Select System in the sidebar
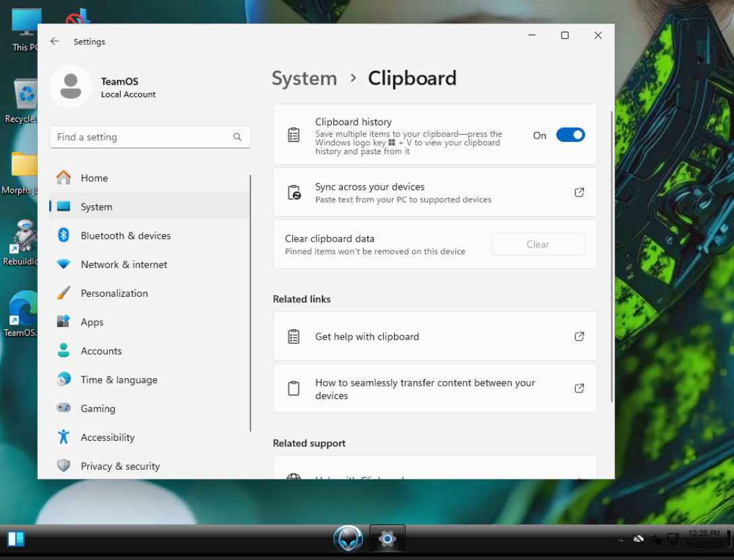This screenshot has width=734, height=560. coord(149,207)
